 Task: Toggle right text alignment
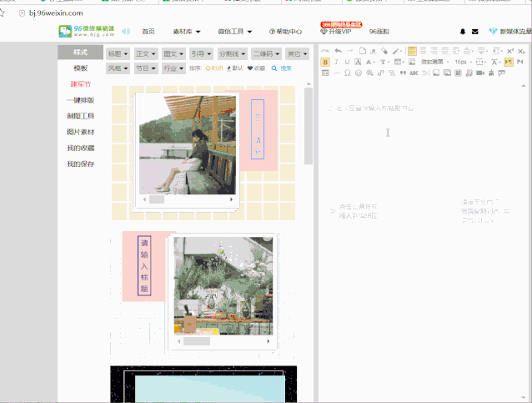pos(434,51)
